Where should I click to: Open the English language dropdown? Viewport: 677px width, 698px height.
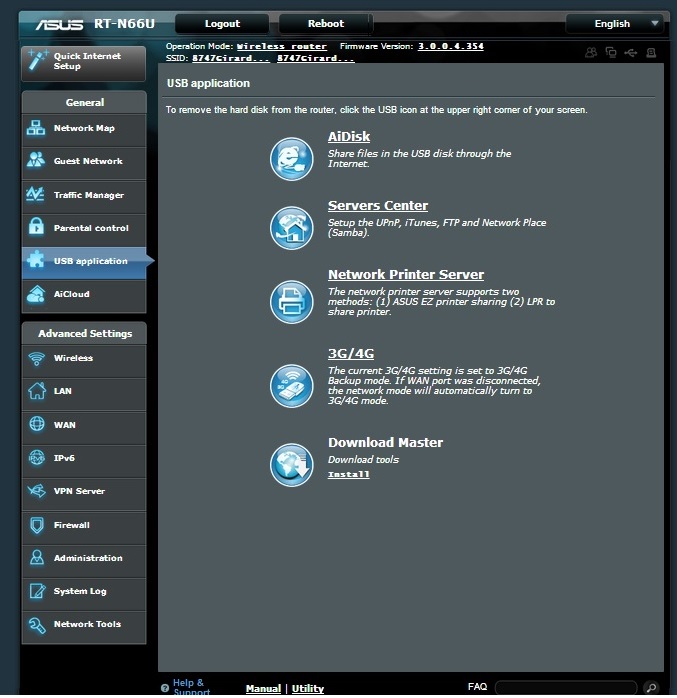(615, 24)
